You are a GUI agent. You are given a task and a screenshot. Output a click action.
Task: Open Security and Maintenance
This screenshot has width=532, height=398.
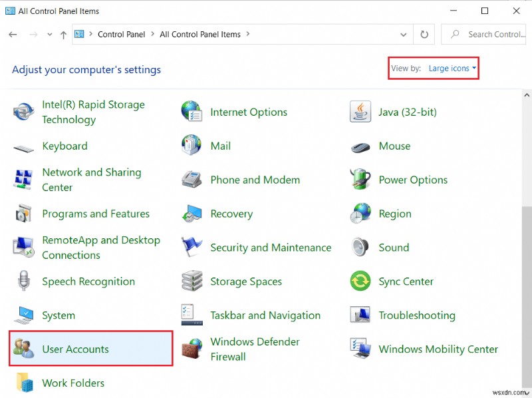pyautogui.click(x=271, y=247)
